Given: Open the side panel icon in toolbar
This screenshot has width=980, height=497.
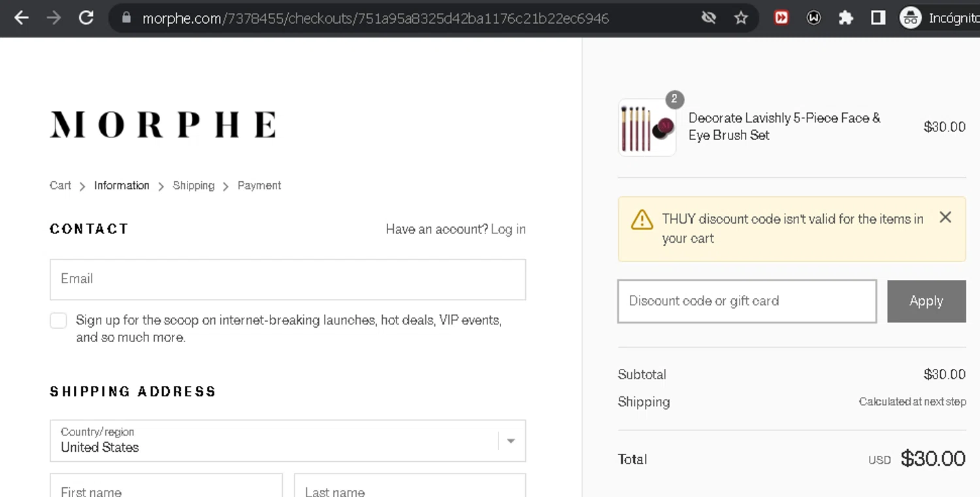Looking at the screenshot, I should pos(878,18).
